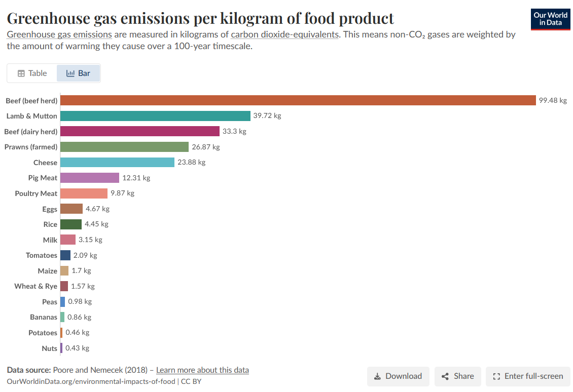Click the table grid icon

pyautogui.click(x=21, y=73)
